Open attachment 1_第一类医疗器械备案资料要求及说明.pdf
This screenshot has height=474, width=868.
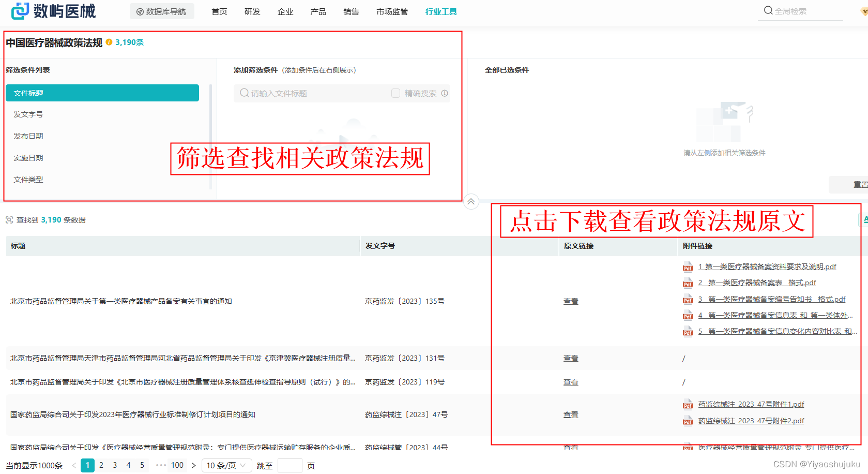[767, 266]
